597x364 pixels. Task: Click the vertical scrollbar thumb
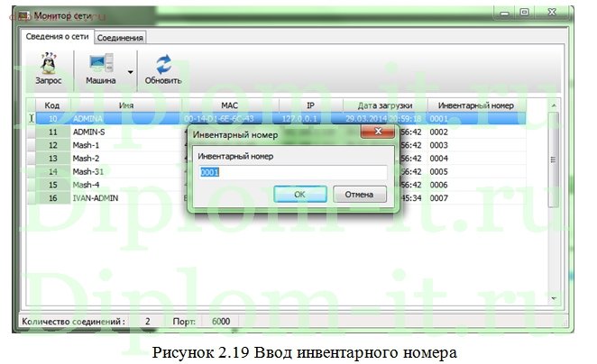coord(554,159)
